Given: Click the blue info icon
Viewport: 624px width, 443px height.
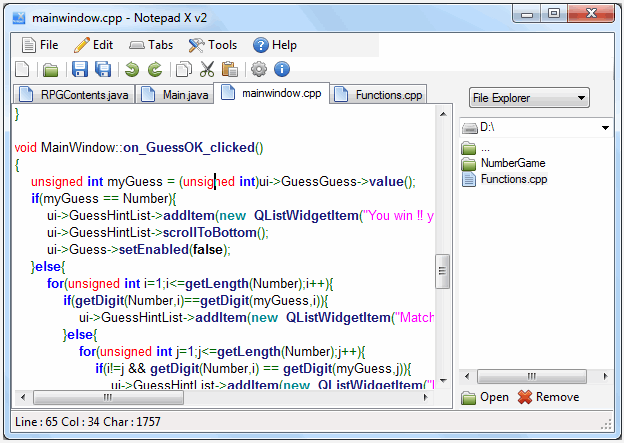Looking at the screenshot, I should (282, 69).
